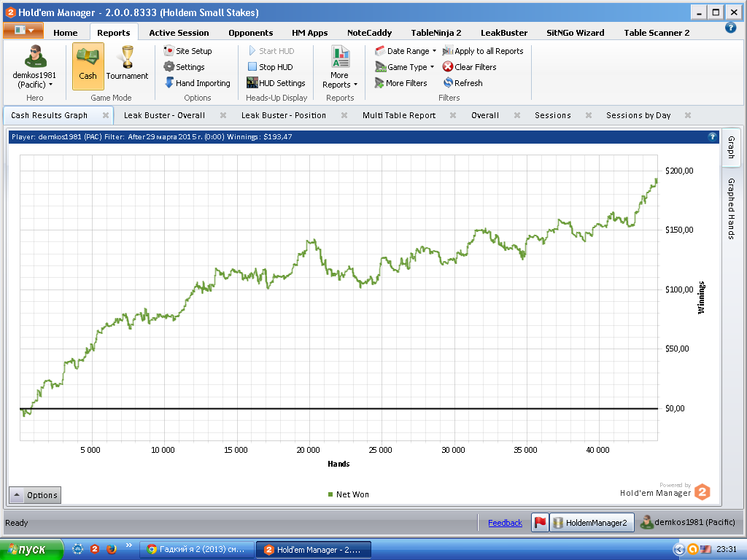The image size is (747, 560).
Task: Close the Sessions by Day tab
Action: tap(688, 115)
